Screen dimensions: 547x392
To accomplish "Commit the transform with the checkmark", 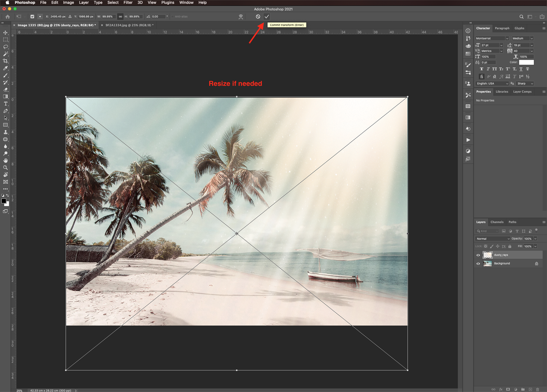I will tap(267, 16).
